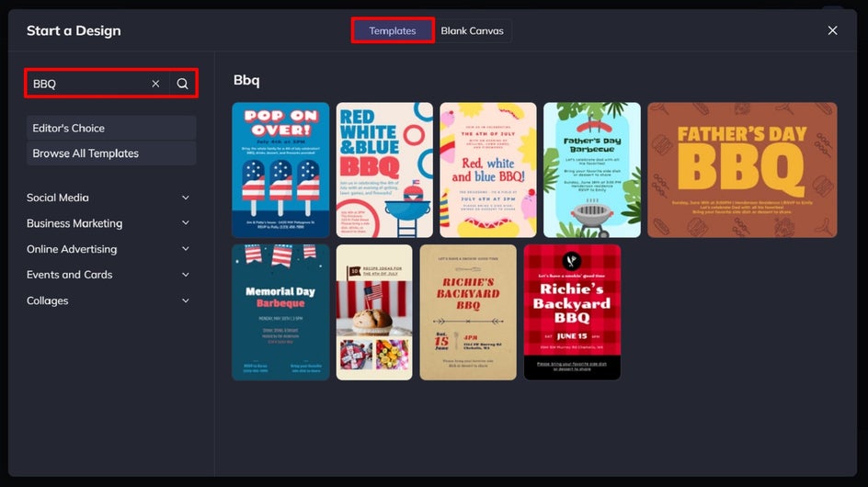Switch to the Templates tab
Image resolution: width=868 pixels, height=487 pixels.
[x=393, y=30]
